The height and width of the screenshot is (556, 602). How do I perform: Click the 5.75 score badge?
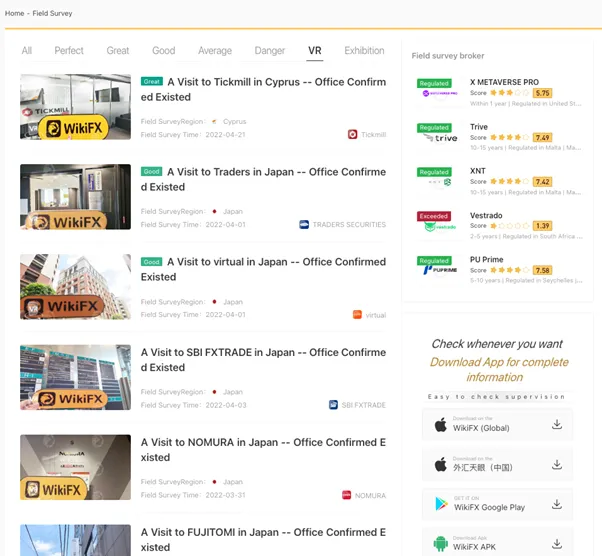tap(542, 93)
